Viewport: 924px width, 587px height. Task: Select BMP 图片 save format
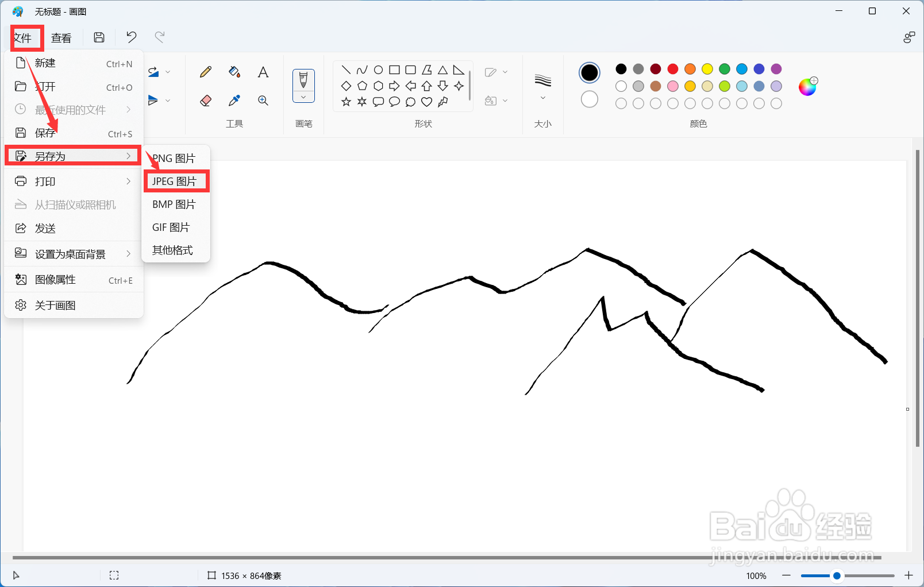pyautogui.click(x=176, y=204)
